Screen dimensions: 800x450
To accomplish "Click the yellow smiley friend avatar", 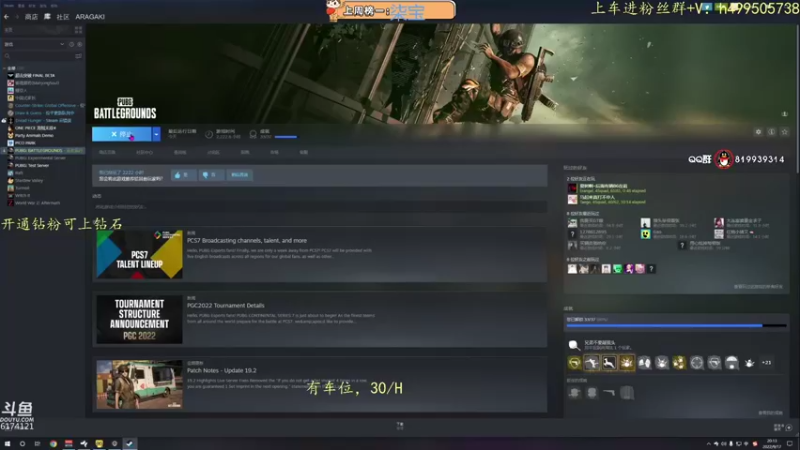I will coord(645,234).
